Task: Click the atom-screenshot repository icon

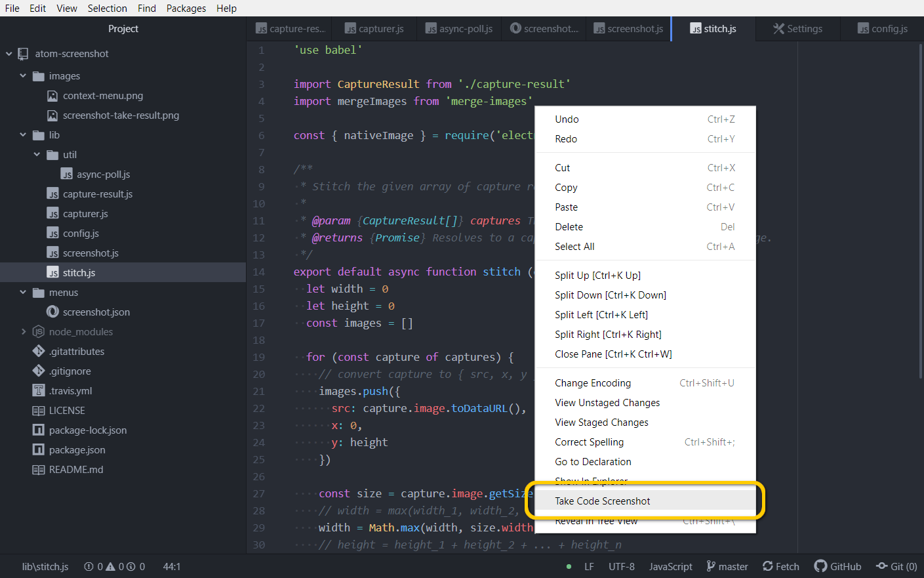Action: pos(24,54)
